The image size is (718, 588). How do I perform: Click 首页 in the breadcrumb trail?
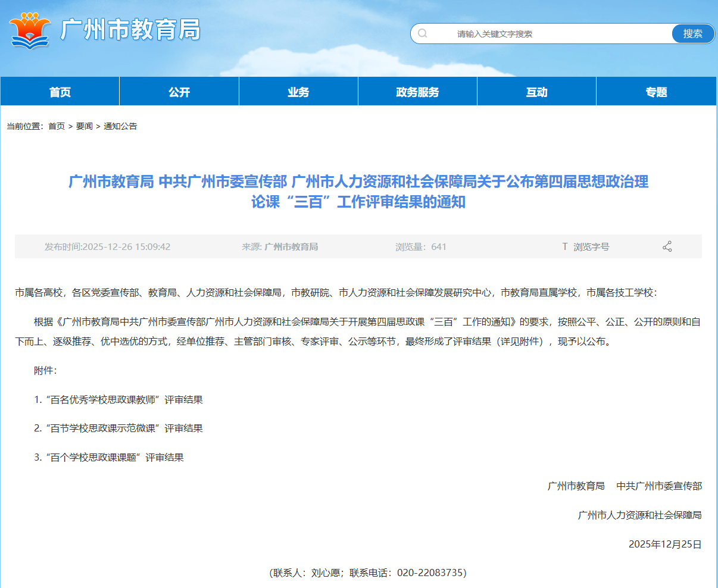[x=57, y=126]
